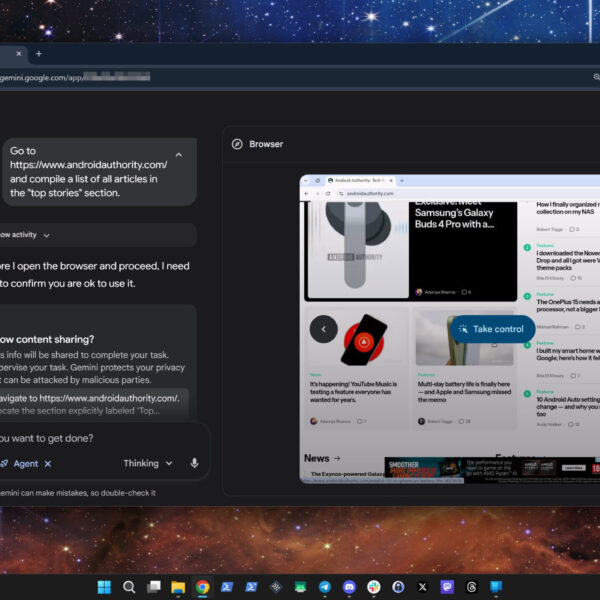Close the Android Authority tab in the embedded browser
This screenshot has height=600, width=600.
(391, 181)
